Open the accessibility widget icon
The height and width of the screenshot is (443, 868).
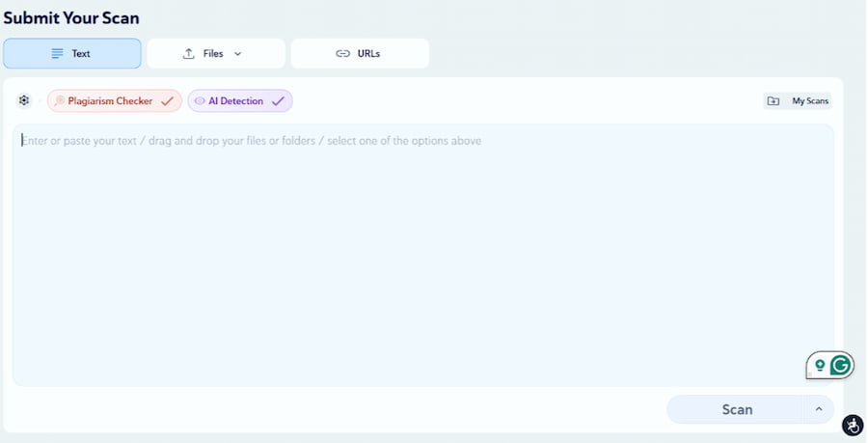(852, 425)
